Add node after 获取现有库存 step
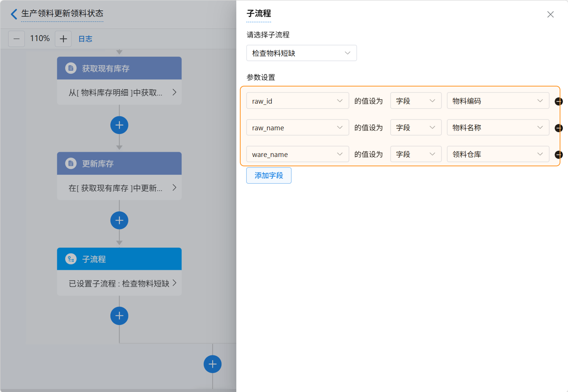The image size is (568, 392). 119,125
